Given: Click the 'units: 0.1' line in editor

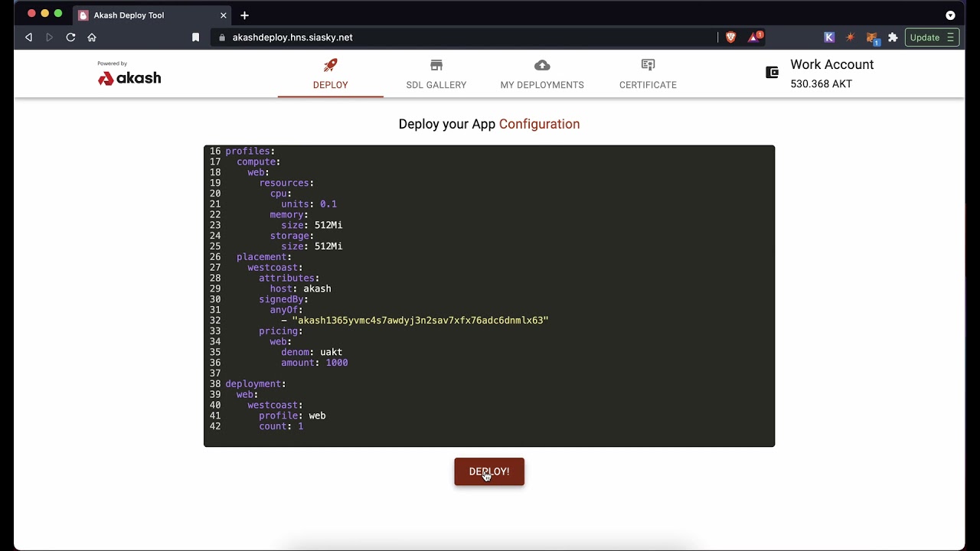Looking at the screenshot, I should click(x=309, y=204).
